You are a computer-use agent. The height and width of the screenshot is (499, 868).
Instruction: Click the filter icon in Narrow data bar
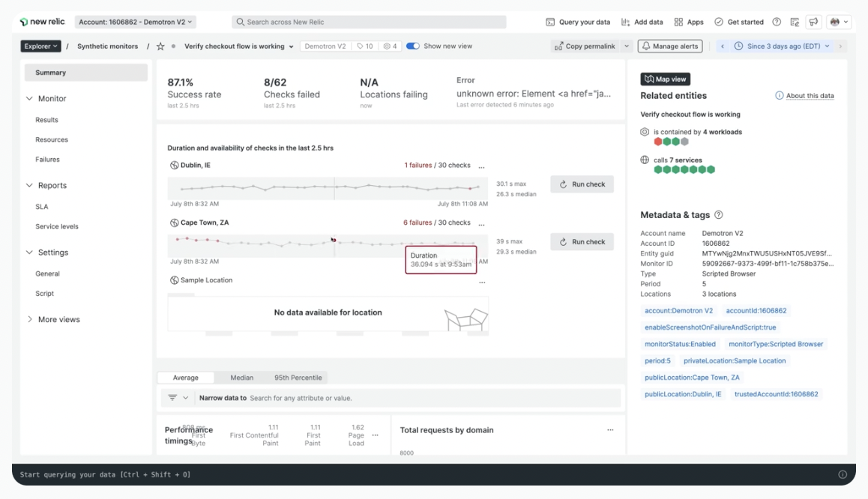[x=172, y=398]
